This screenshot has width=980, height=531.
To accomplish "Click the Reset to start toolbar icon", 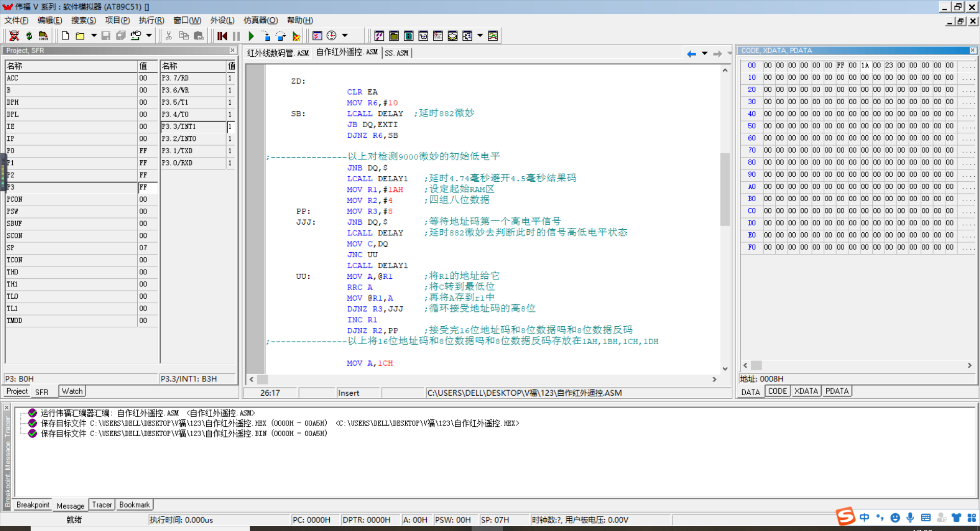I will pyautogui.click(x=222, y=36).
